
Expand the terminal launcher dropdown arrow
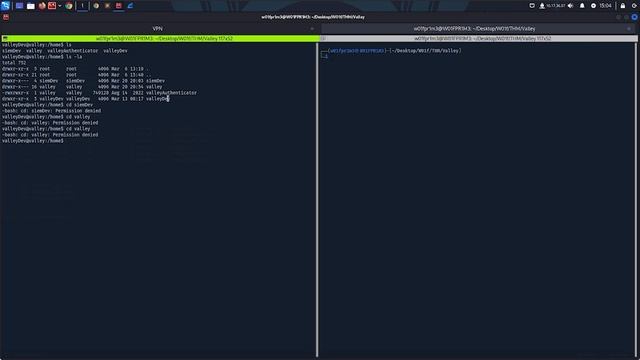tap(60, 6)
